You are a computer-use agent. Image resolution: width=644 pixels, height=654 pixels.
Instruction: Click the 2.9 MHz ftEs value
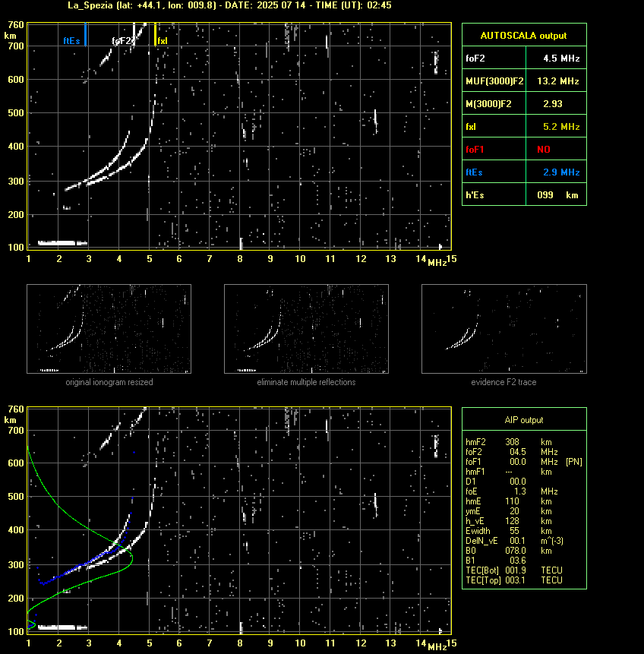(x=561, y=172)
